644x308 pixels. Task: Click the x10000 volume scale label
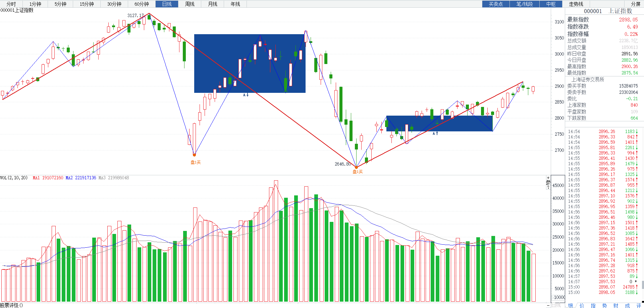coord(558,297)
